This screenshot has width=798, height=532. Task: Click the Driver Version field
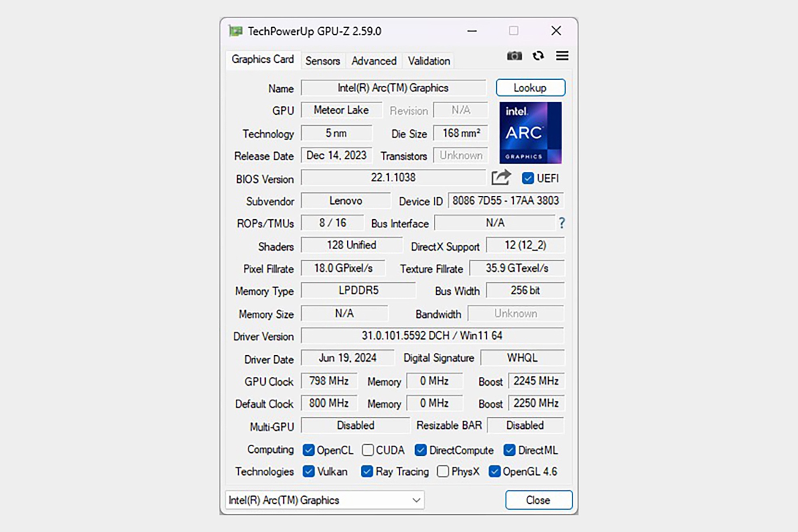pyautogui.click(x=432, y=336)
